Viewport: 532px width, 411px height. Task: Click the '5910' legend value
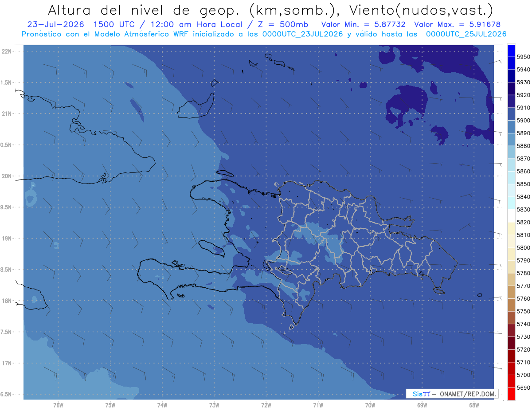[x=524, y=108]
